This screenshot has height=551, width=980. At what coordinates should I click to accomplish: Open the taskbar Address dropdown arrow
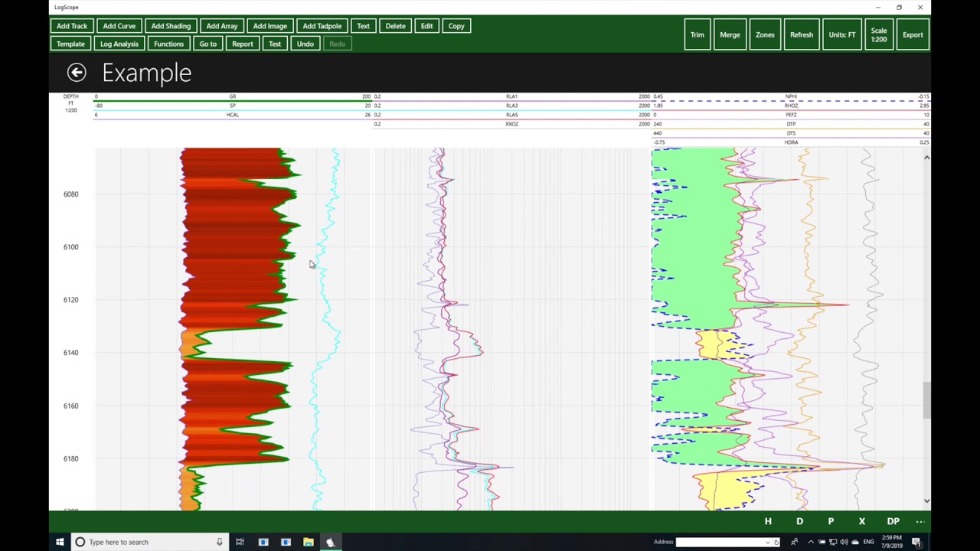[768, 542]
